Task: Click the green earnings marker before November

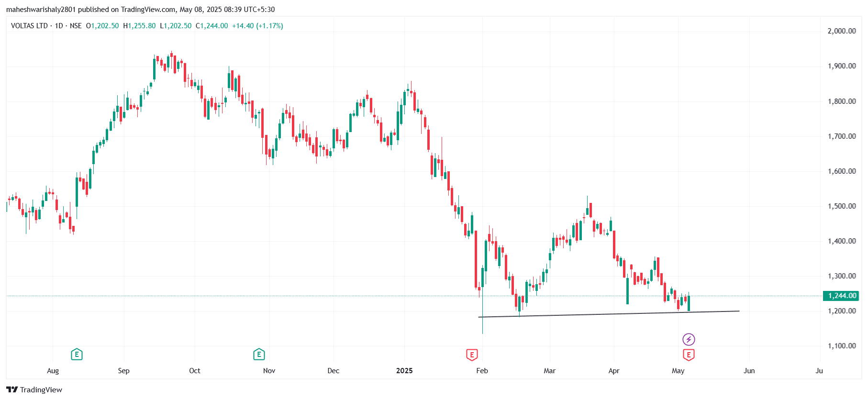Action: click(259, 355)
